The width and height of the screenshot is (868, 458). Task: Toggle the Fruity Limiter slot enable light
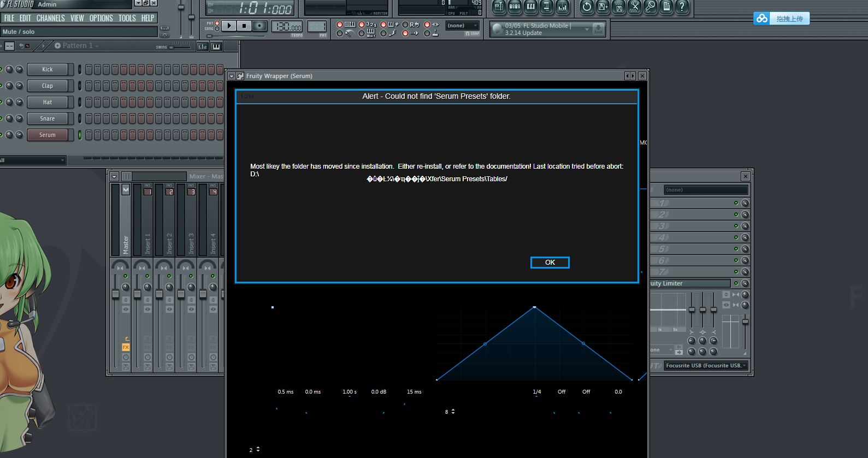[736, 283]
